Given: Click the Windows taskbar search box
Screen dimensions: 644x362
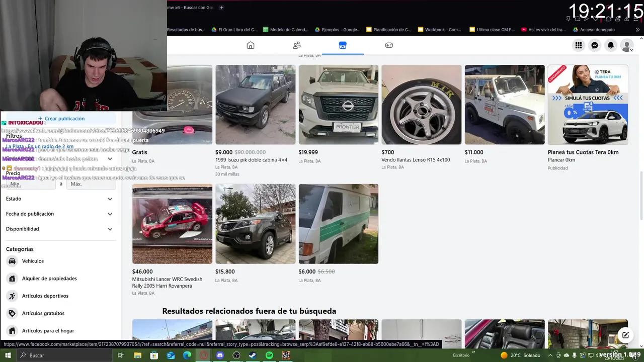Looking at the screenshot, I should click(65, 355).
